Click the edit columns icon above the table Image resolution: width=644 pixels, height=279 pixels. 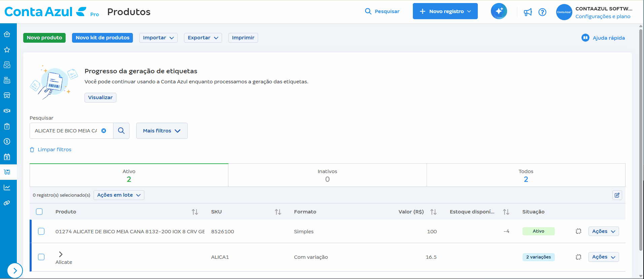pyautogui.click(x=617, y=195)
